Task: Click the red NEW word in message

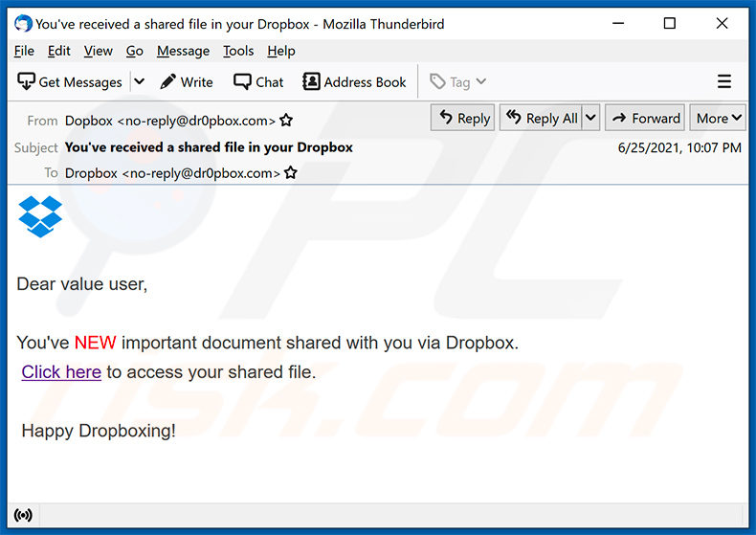Action: (x=95, y=343)
